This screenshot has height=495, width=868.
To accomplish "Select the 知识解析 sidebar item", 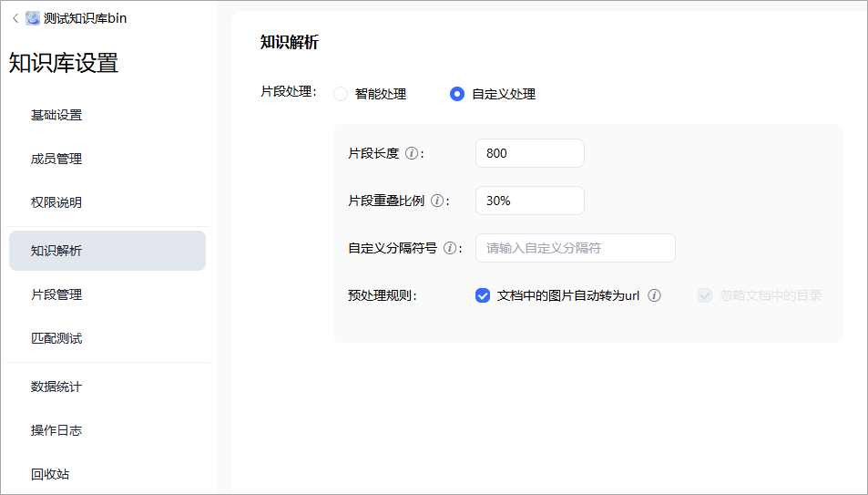I will point(107,251).
